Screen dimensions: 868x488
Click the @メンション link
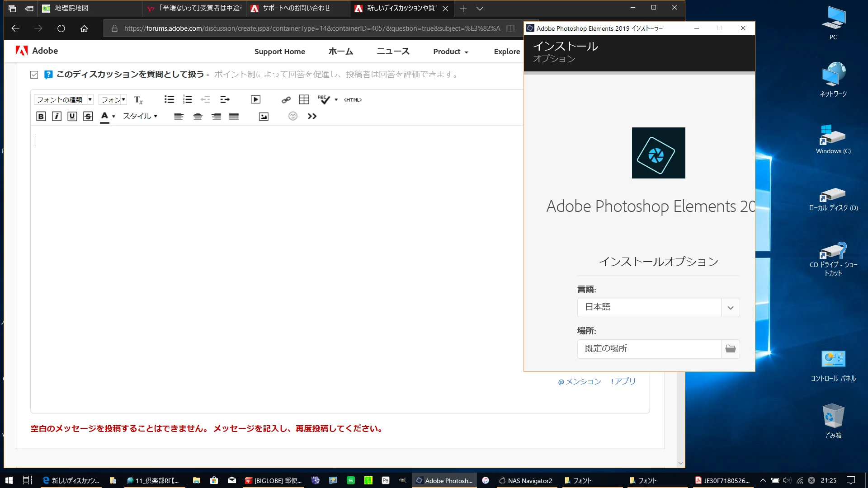coord(580,381)
